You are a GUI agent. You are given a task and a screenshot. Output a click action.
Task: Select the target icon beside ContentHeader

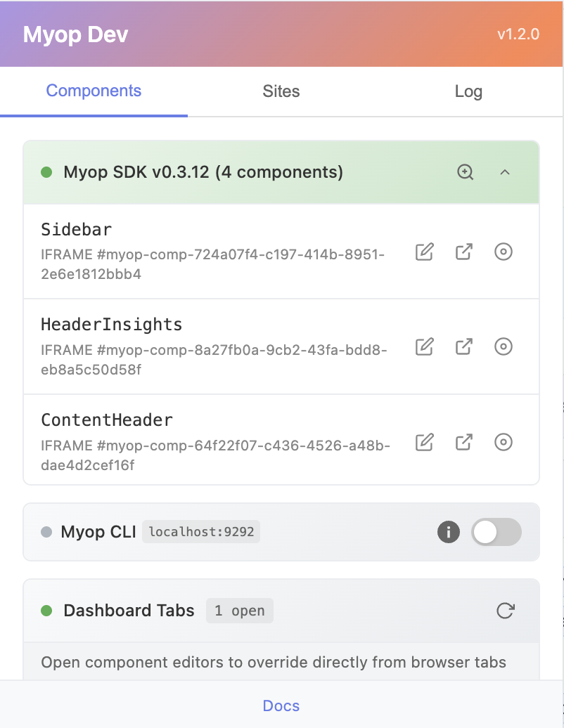click(504, 442)
